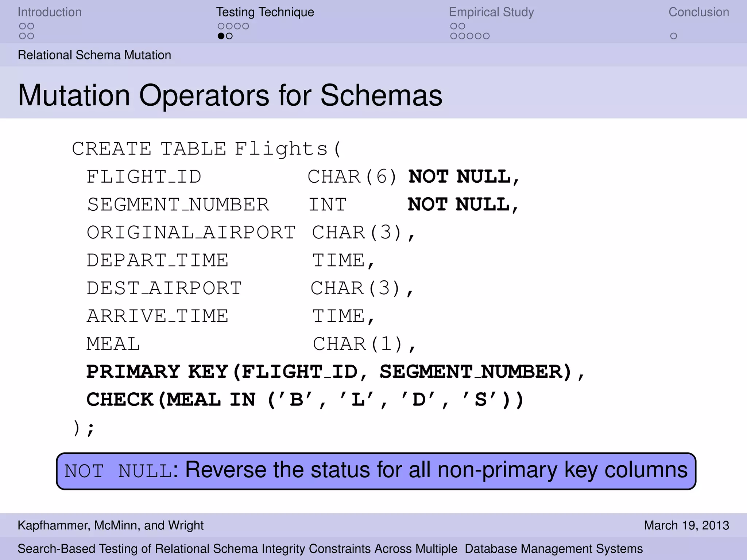
Task: Click first top-row dot under Empirical Study
Action: pos(454,26)
